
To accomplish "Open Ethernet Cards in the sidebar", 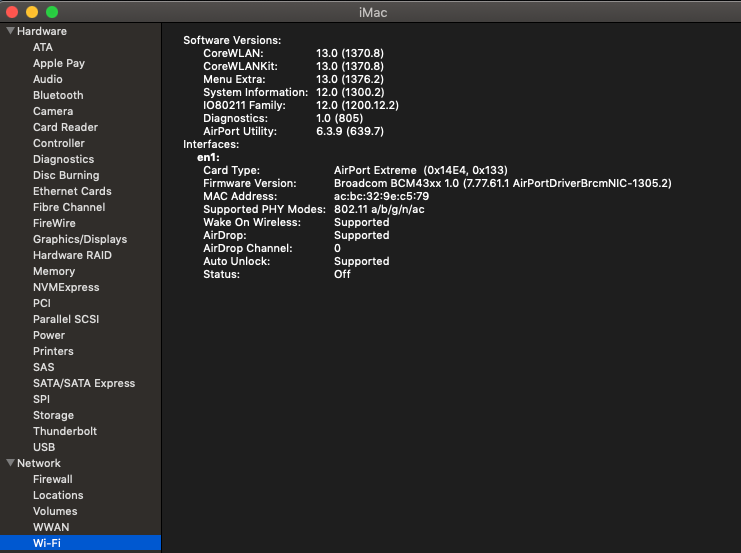I will pos(72,191).
